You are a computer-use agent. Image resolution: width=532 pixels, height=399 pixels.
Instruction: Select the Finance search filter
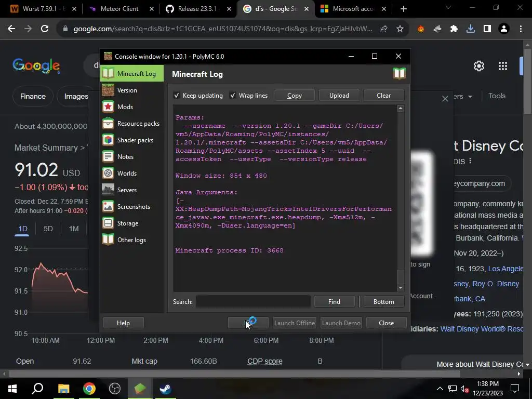(33, 96)
